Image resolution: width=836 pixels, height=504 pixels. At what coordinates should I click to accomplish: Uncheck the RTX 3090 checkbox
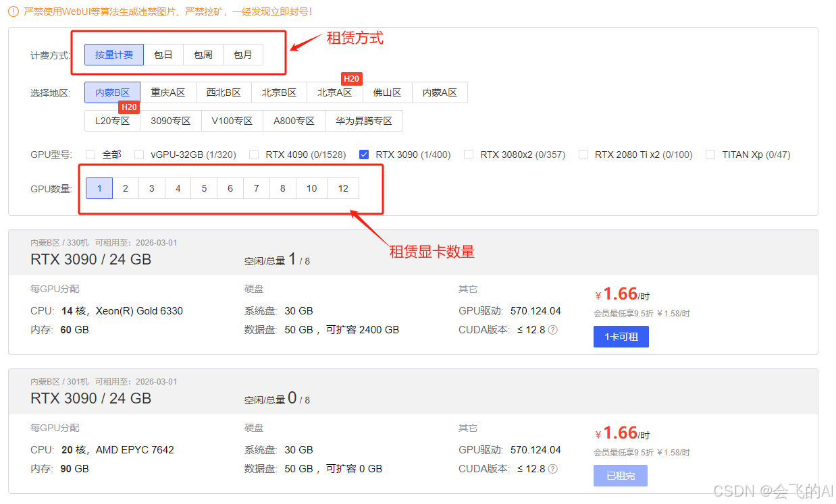coord(364,155)
